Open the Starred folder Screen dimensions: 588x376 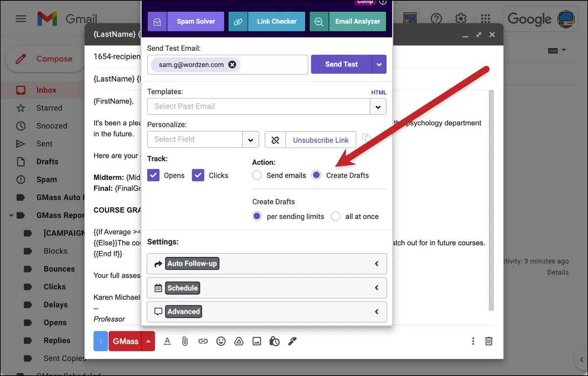coord(49,108)
